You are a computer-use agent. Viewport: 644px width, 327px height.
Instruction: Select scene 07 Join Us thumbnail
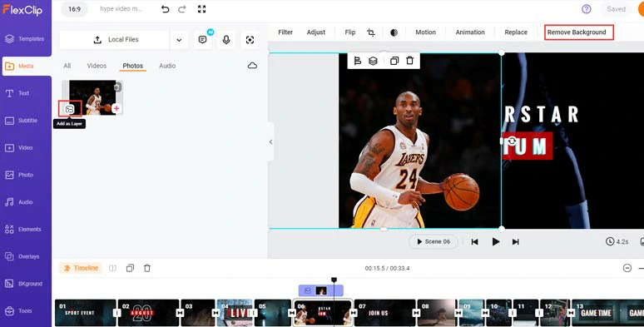[x=384, y=313]
